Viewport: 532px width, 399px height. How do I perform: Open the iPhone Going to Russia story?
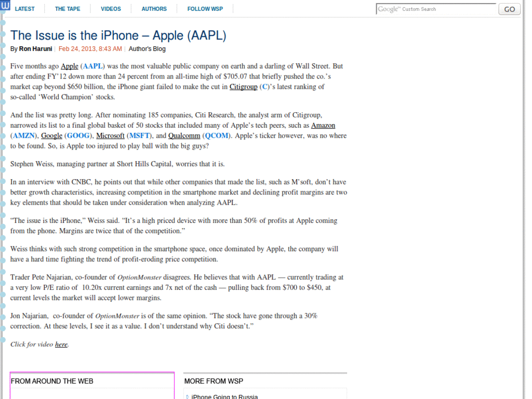pos(224,396)
